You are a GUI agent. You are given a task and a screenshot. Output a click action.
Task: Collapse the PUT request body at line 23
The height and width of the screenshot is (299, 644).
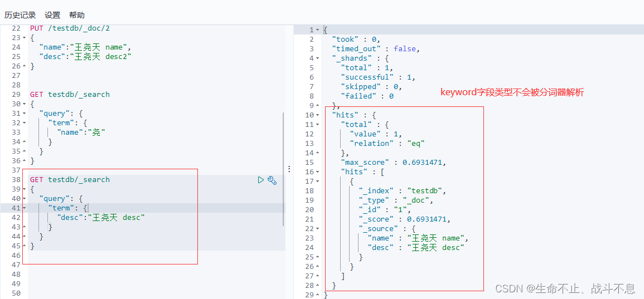click(x=24, y=38)
